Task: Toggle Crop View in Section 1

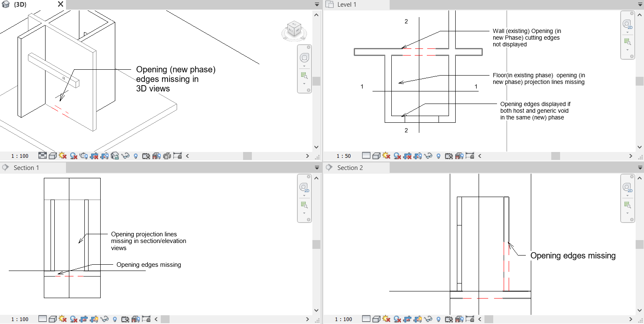Action: pyautogui.click(x=84, y=319)
